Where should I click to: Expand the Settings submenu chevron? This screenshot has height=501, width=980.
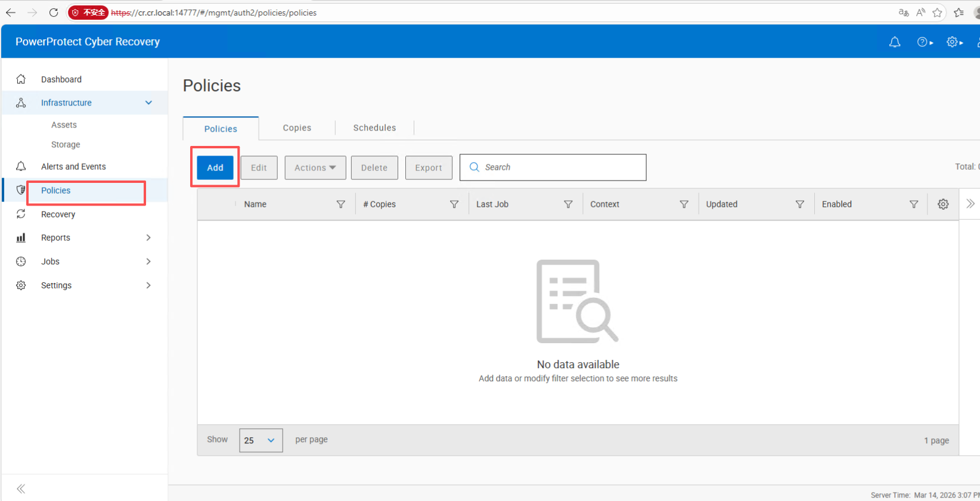[x=148, y=285]
